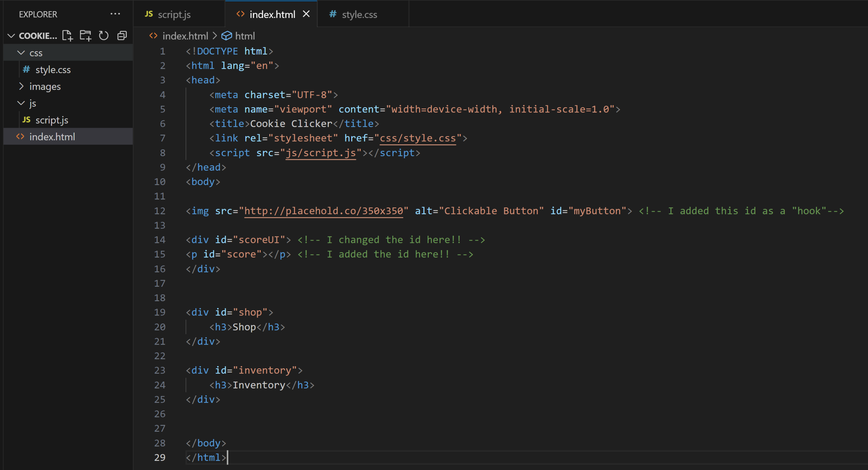Select index.html in the Explorer tree
This screenshot has height=470, width=868.
pos(68,137)
